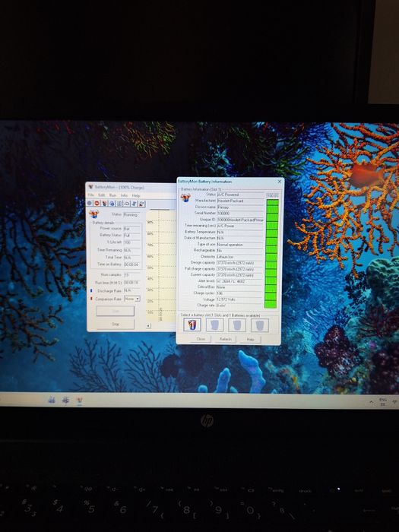Click the green battery charge level bar
Screen dimensions: 399x532
(272, 253)
